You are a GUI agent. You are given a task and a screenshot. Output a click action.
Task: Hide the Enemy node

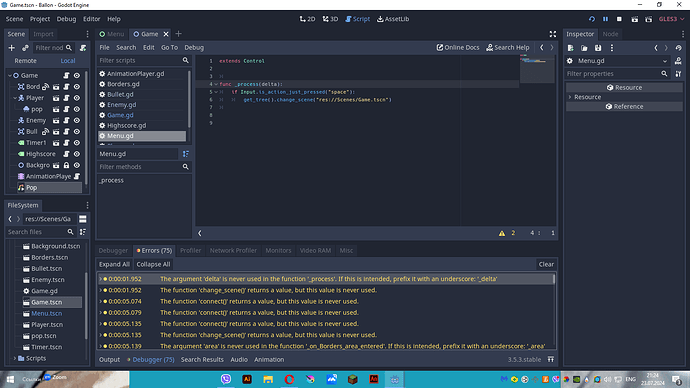[x=77, y=121]
